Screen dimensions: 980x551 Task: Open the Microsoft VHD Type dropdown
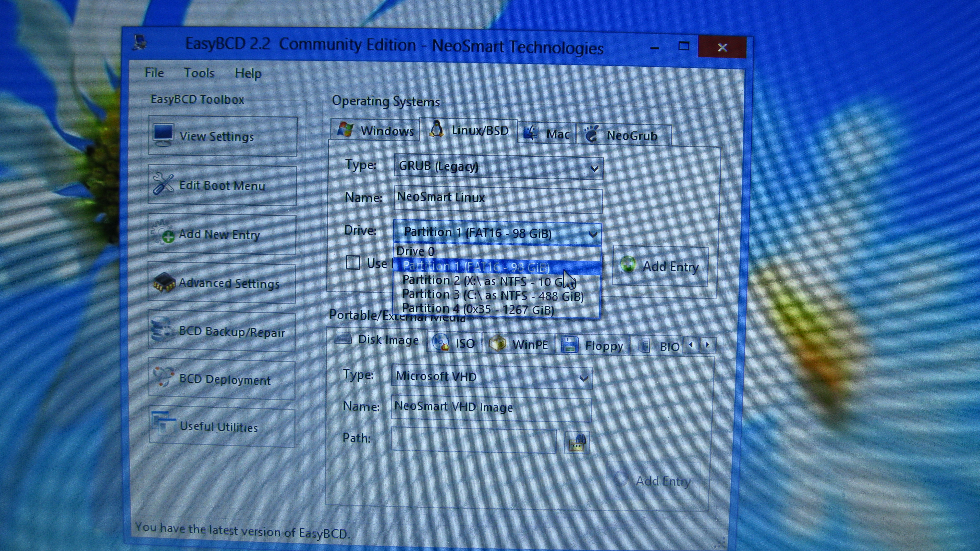click(491, 377)
